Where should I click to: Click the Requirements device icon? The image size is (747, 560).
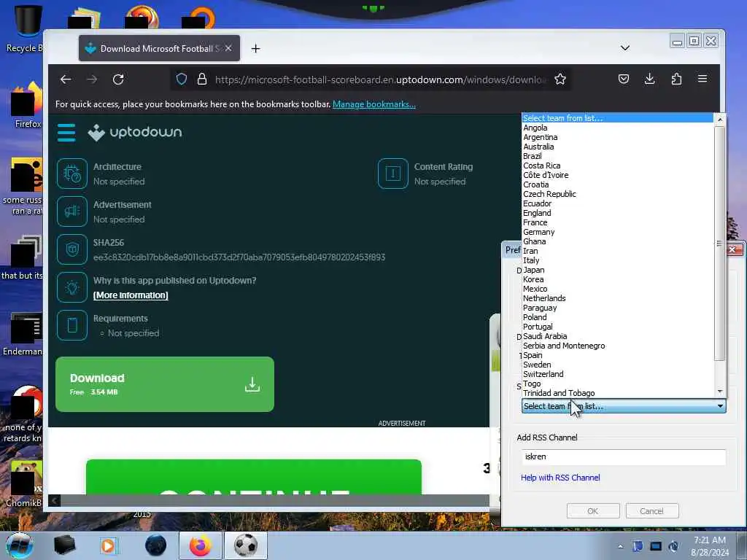[x=72, y=325]
